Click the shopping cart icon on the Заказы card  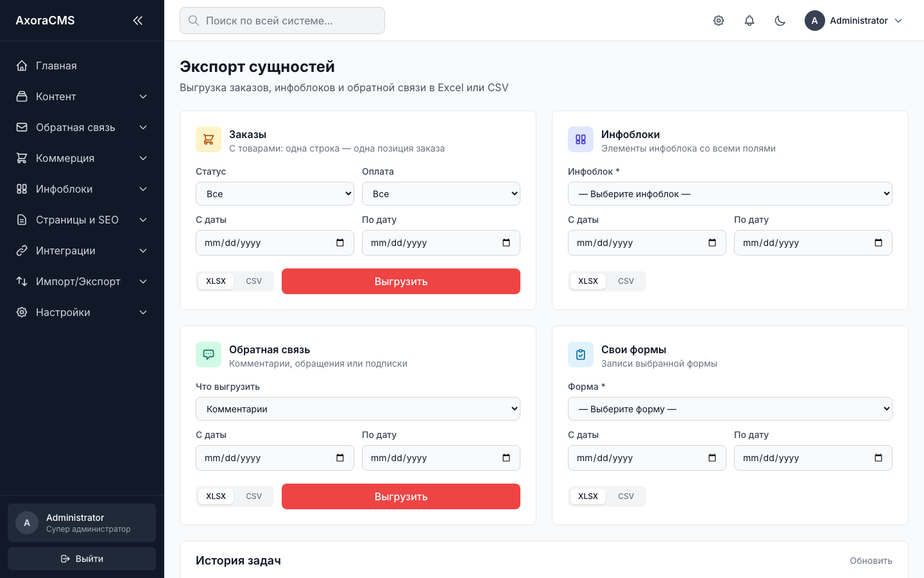coord(209,139)
